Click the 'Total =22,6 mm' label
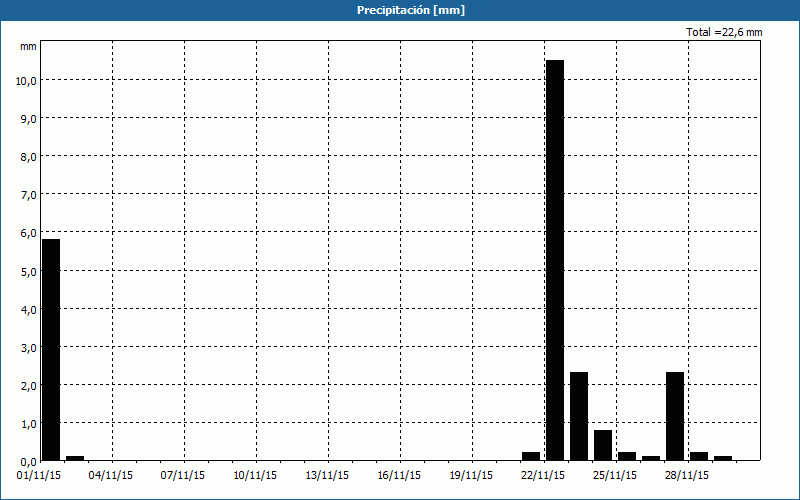The height and width of the screenshot is (500, 800). pos(724,32)
